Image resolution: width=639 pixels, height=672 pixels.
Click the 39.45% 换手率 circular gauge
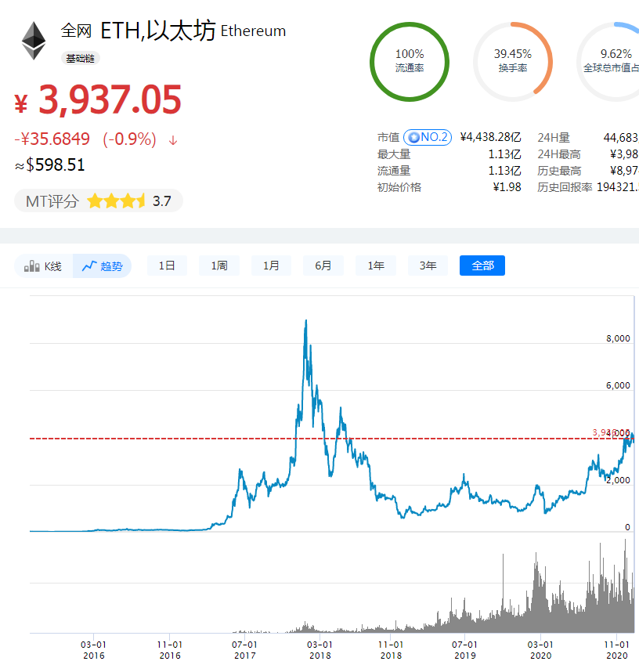513,62
